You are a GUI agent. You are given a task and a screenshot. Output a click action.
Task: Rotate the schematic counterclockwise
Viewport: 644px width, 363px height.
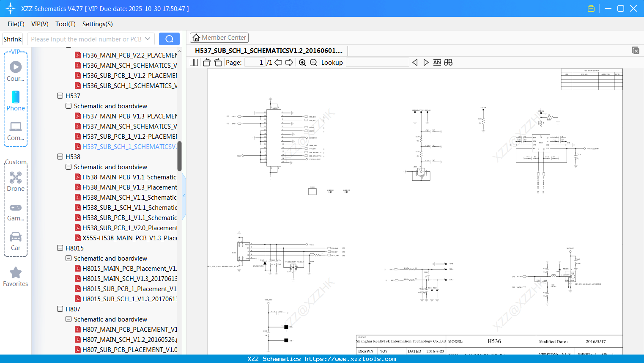coord(206,62)
